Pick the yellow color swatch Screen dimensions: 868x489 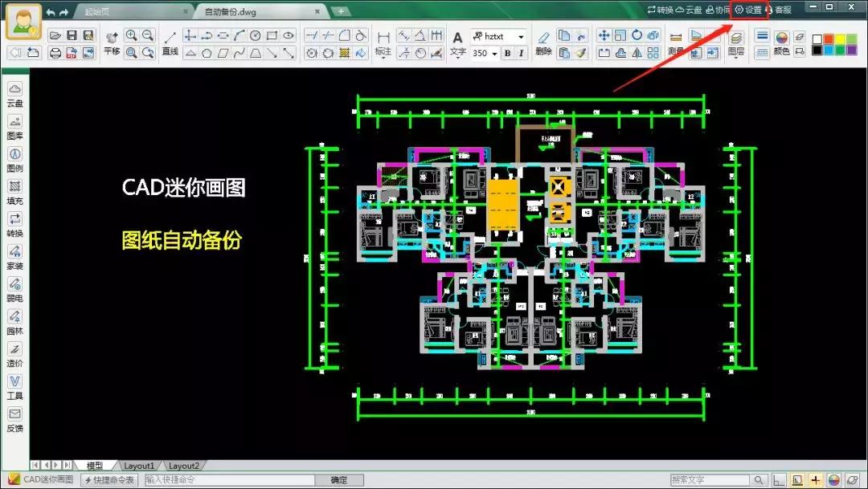pos(841,39)
